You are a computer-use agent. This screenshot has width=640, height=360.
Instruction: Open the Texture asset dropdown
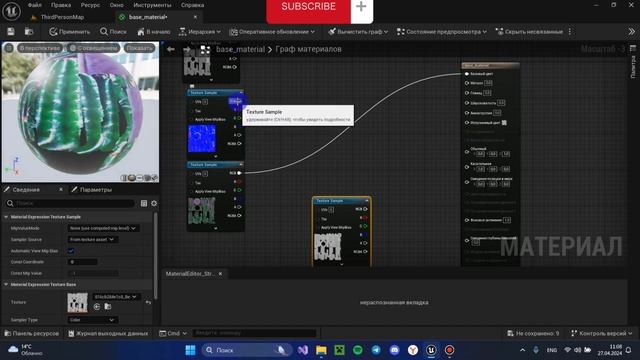click(x=116, y=297)
